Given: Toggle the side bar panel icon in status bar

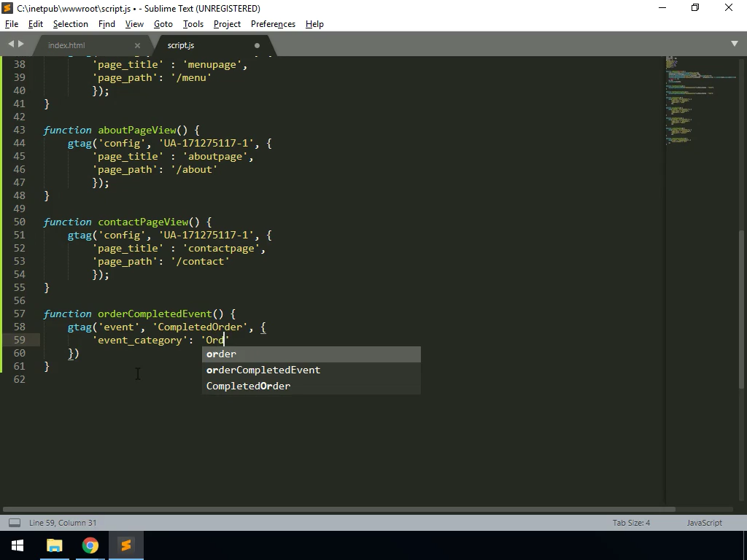Looking at the screenshot, I should tap(15, 523).
